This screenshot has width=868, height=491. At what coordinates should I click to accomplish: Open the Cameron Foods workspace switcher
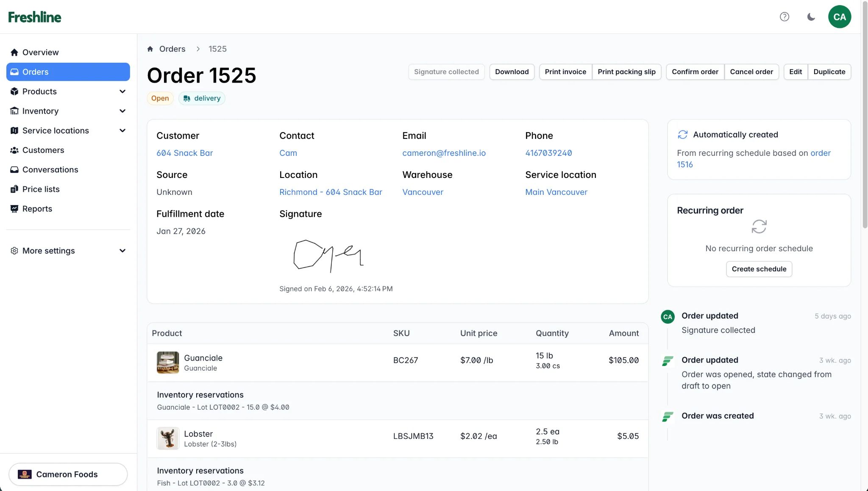67,474
